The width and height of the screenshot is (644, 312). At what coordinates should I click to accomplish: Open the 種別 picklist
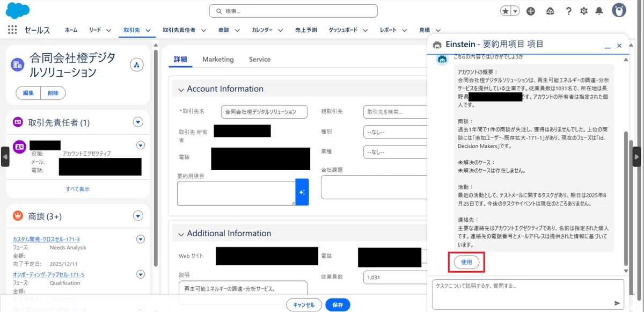396,132
